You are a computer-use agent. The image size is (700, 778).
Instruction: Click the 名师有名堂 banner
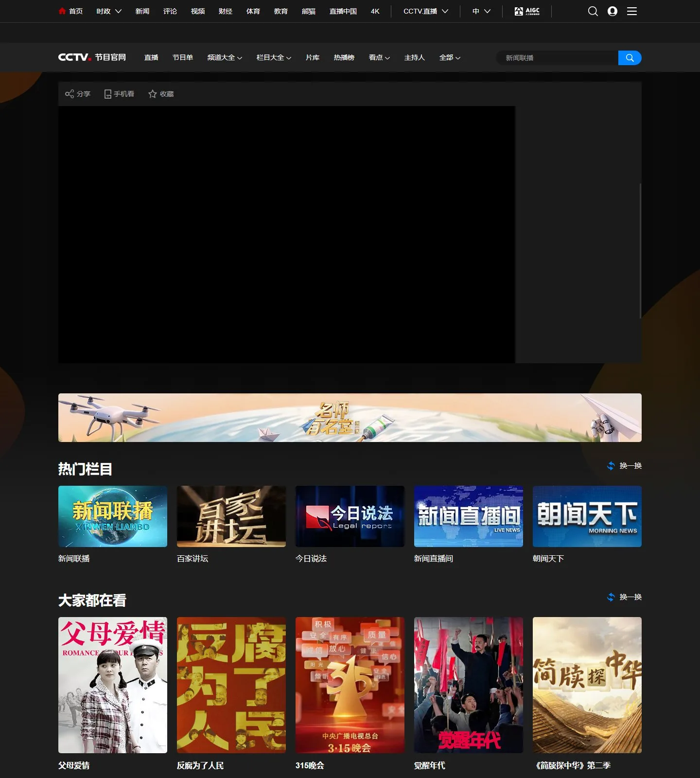[350, 418]
